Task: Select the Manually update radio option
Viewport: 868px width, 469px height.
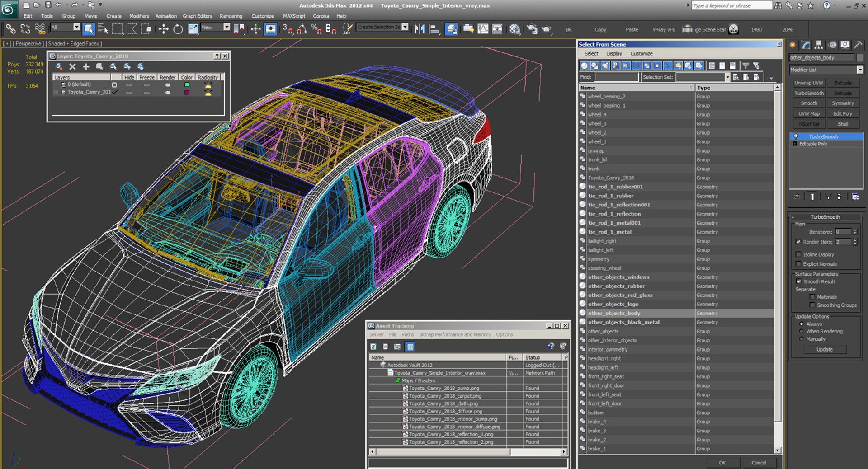Action: [802, 339]
